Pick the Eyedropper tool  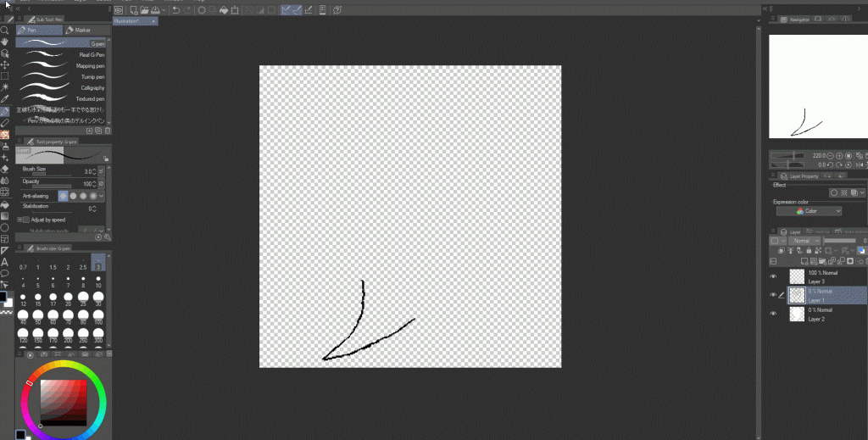4,99
